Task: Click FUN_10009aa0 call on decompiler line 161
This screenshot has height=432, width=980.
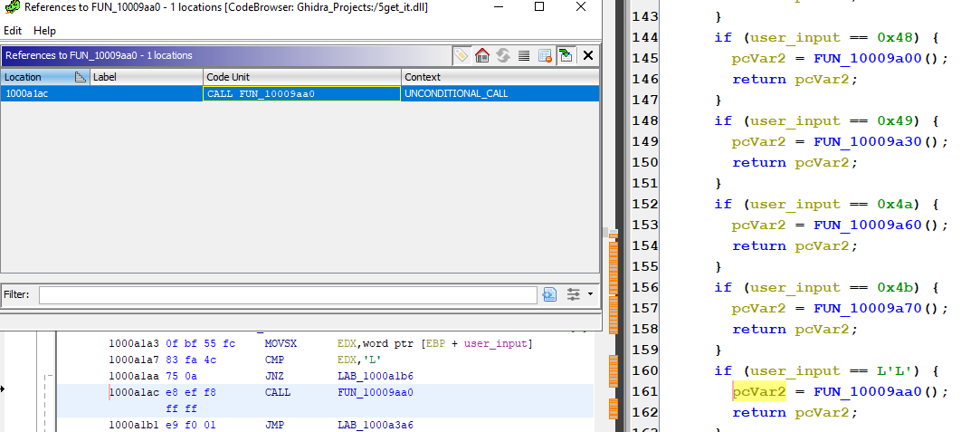Action: click(868, 391)
